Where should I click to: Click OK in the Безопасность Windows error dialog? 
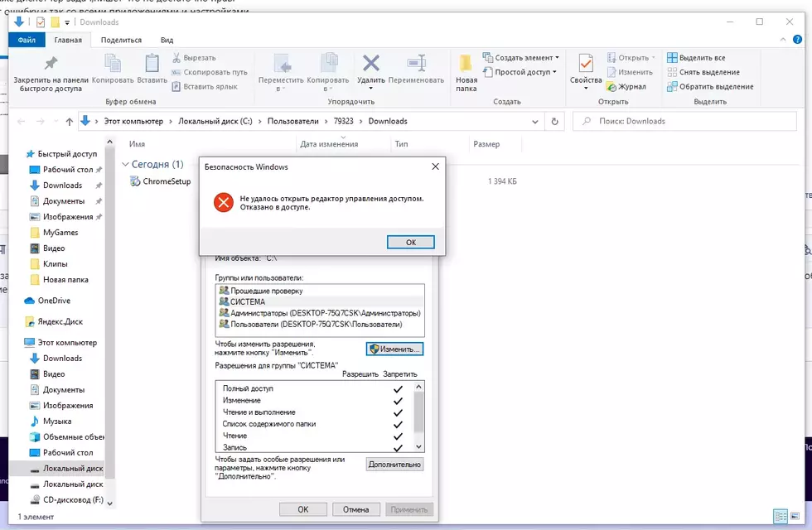[410, 242]
